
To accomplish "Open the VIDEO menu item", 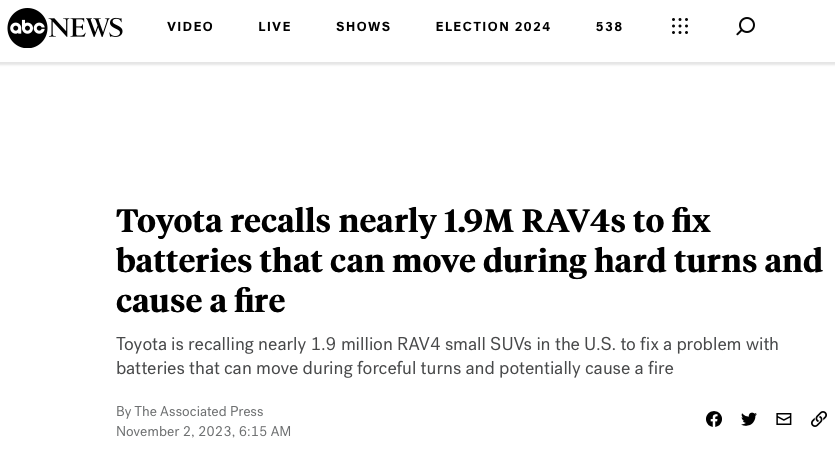I will click(190, 27).
